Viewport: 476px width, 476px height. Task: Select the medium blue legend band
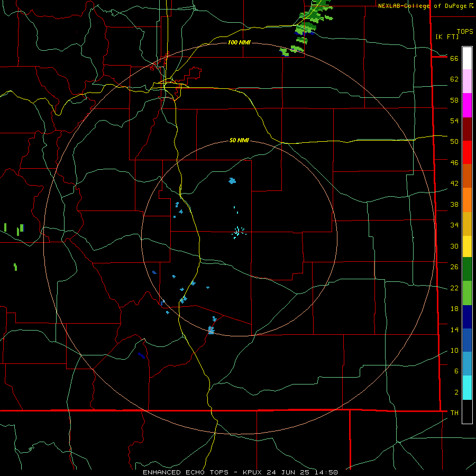tap(467, 340)
